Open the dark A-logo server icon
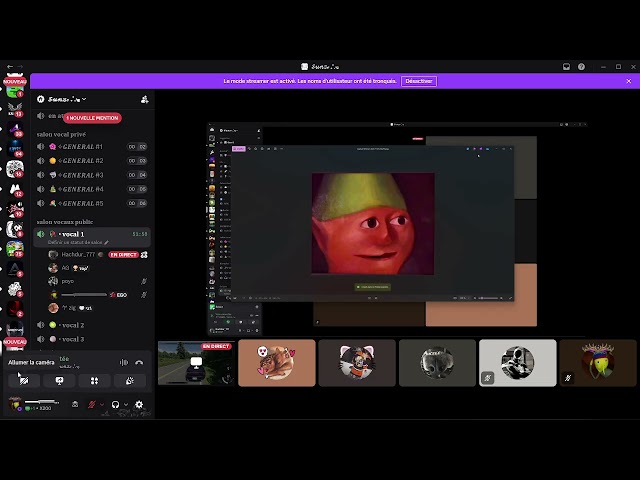Viewport: 640px width, 480px height. click(15, 269)
